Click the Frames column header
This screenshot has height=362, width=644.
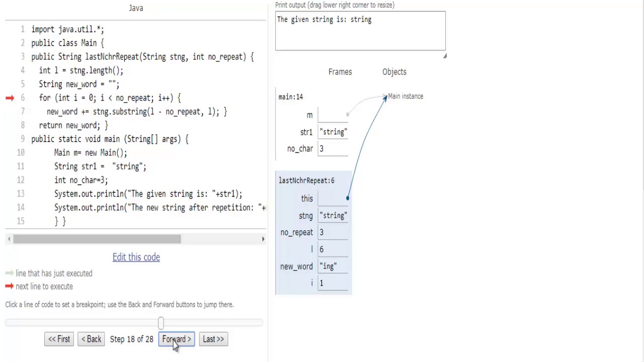[340, 72]
